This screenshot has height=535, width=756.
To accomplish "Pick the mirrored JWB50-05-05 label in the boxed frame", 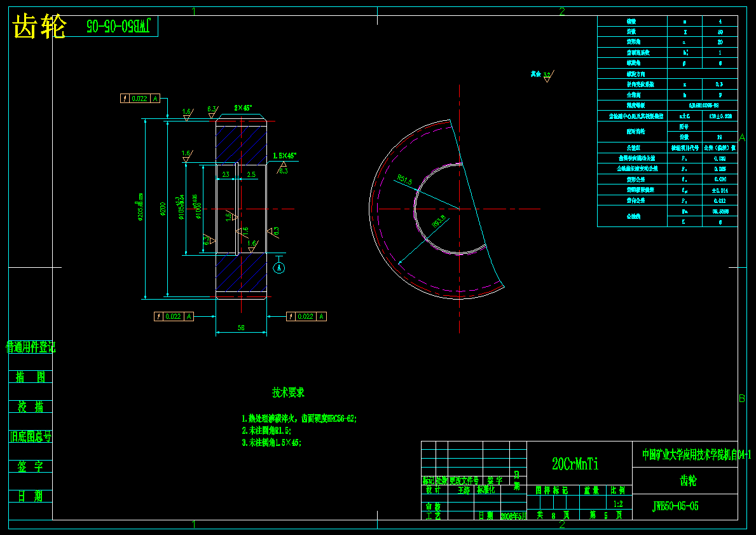I will click(119, 26).
